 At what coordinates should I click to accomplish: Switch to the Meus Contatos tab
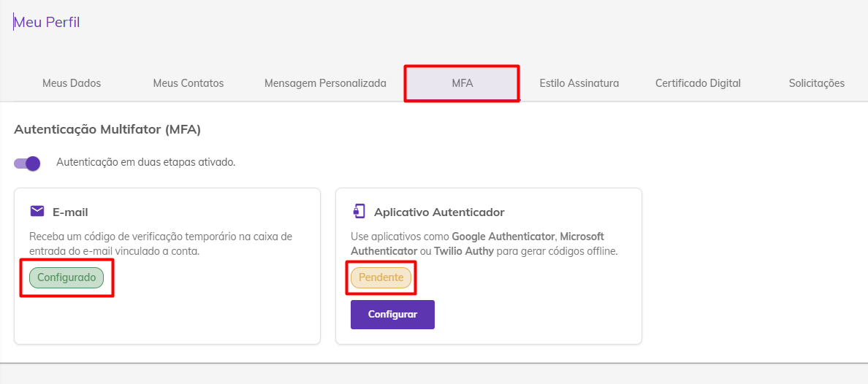point(189,83)
